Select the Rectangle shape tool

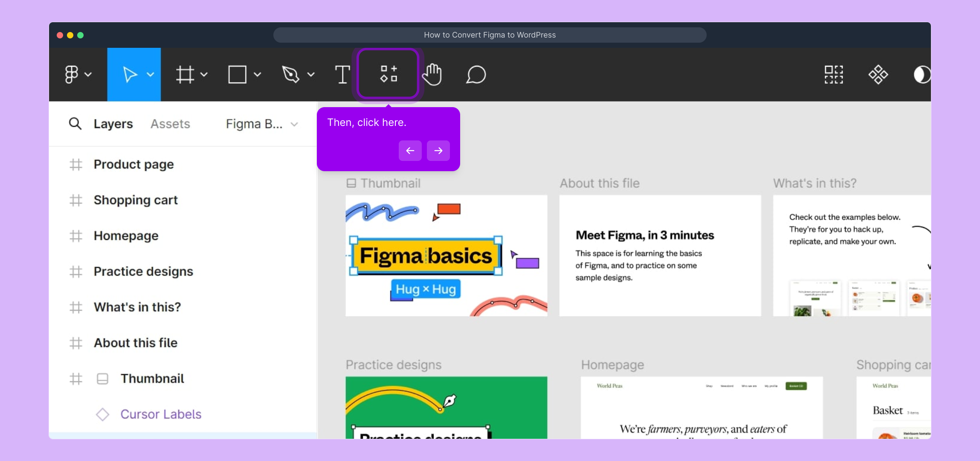pos(237,74)
